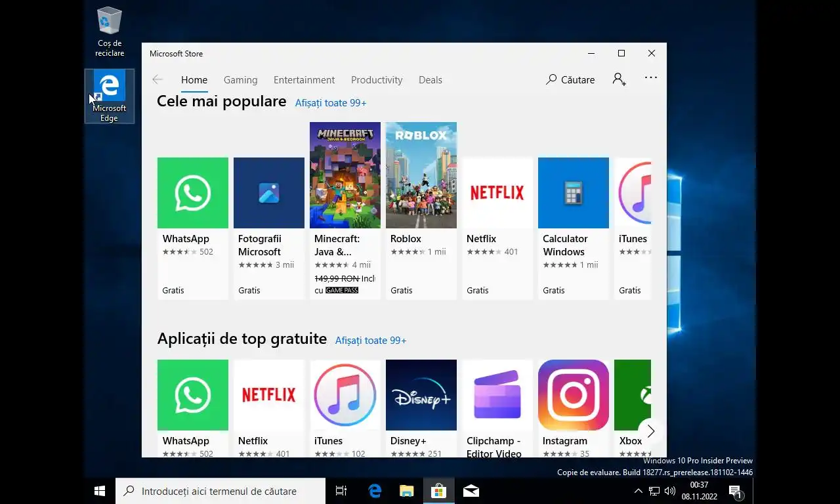Click the Cele mai populare heading

tap(222, 101)
